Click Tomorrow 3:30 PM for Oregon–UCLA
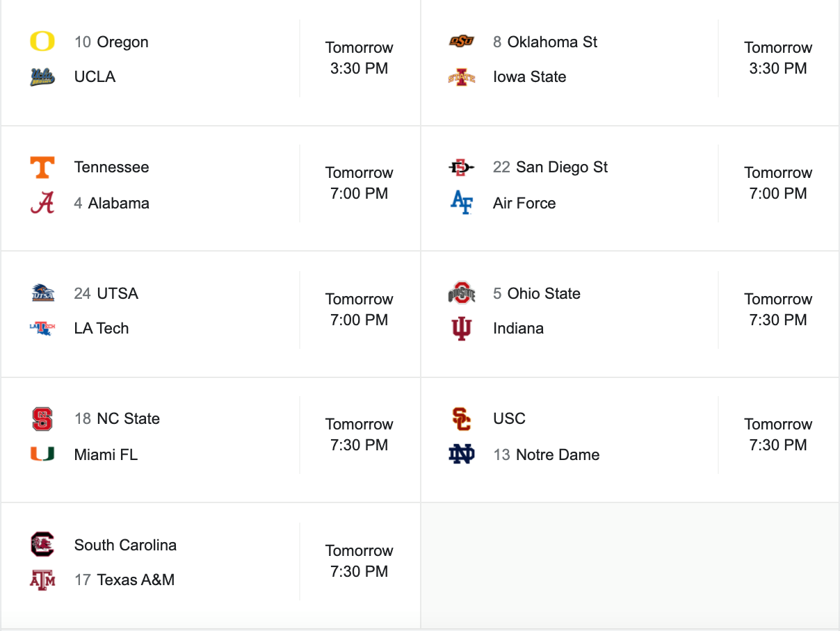This screenshot has width=840, height=631. 359,58
